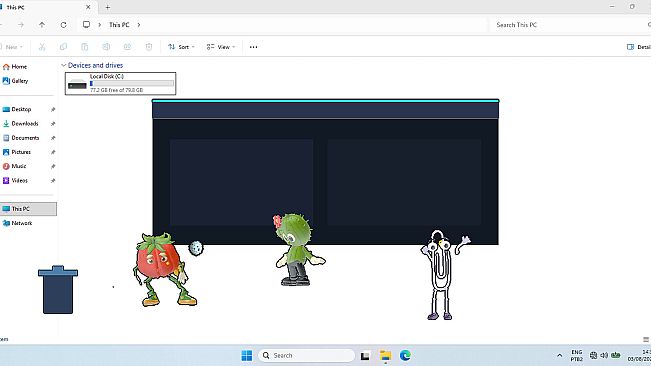Screen dimensions: 651x366
Task: Open the Sort dropdown menu
Action: 181,47
